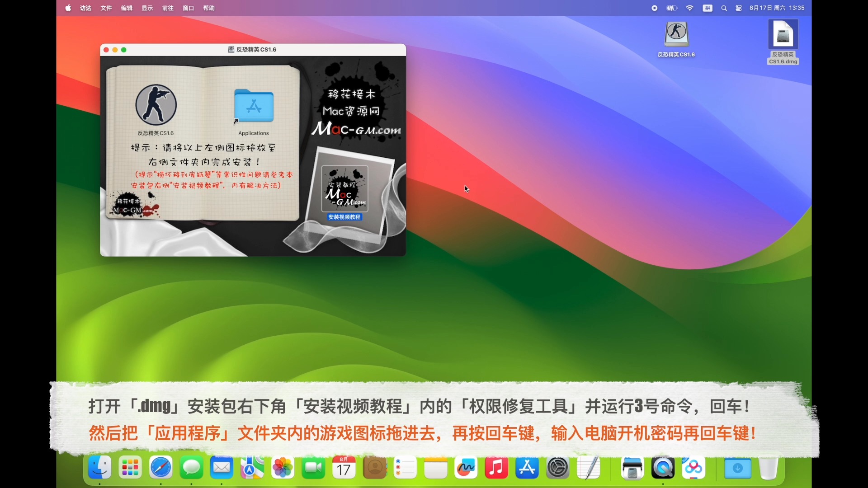Open the 文件 menu

(x=106, y=8)
